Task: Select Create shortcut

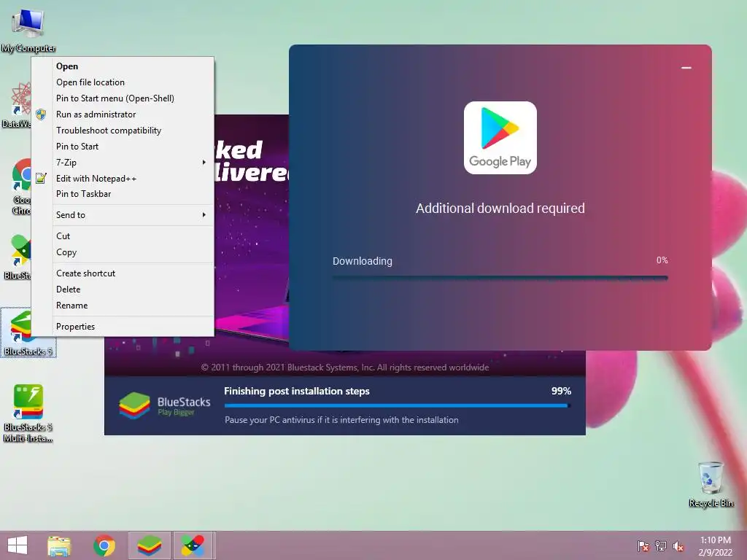Action: [123, 273]
